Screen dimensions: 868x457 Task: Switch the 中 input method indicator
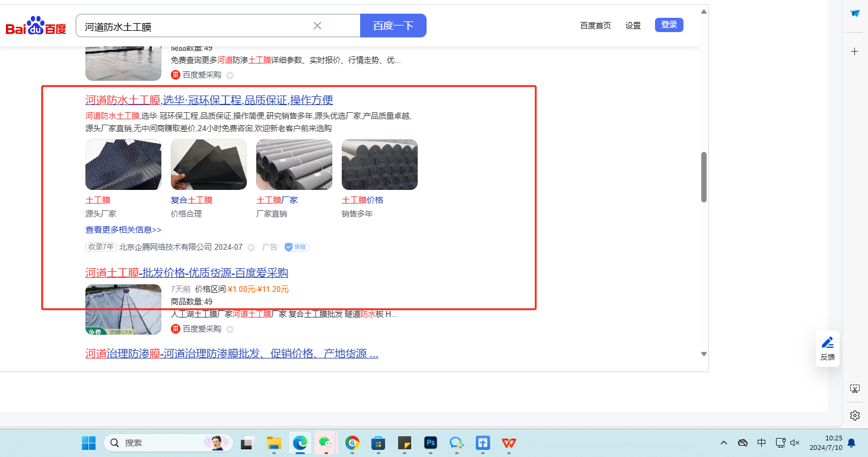pyautogui.click(x=761, y=443)
